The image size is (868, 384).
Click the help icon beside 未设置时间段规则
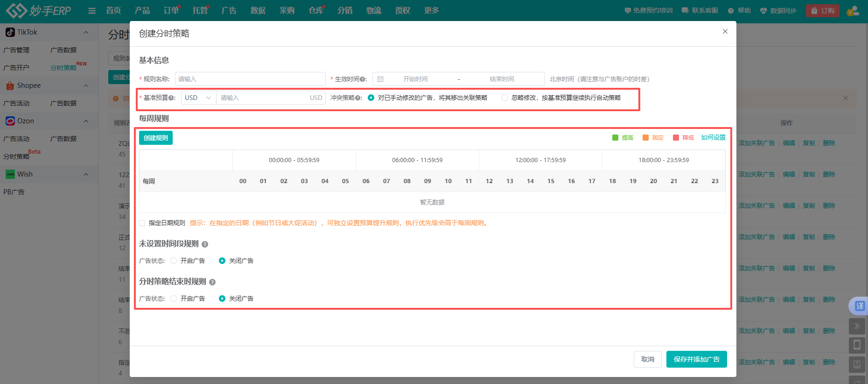pyautogui.click(x=205, y=244)
